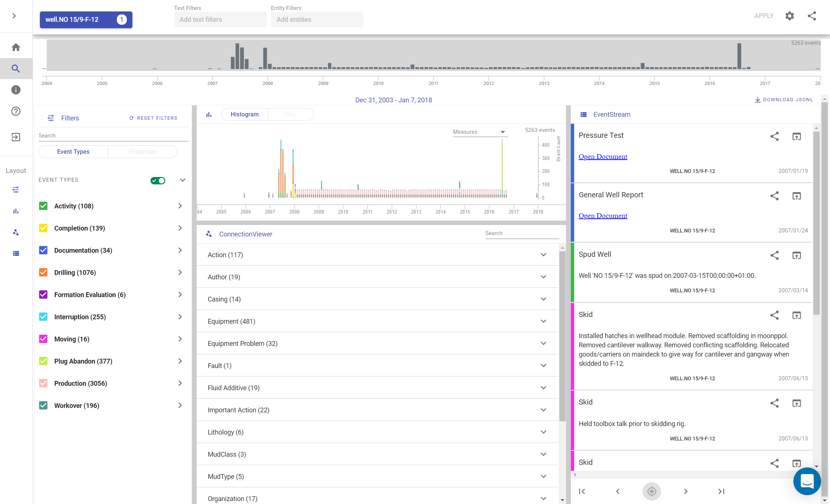Open the help question-mark icon
Screen dimensions: 830x504
pos(16,111)
